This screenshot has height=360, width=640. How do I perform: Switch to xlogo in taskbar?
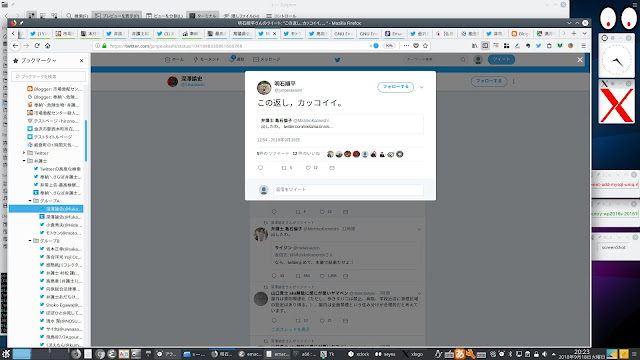pyautogui.click(x=413, y=354)
